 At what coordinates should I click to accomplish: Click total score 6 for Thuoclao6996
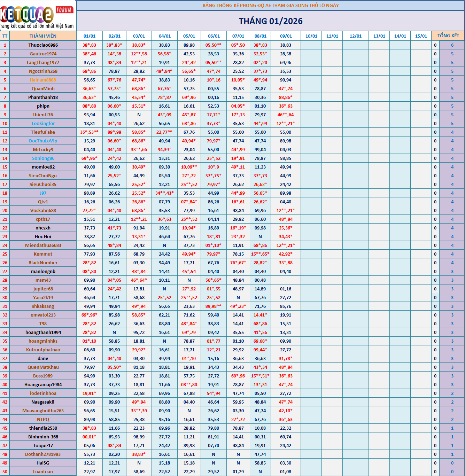click(x=452, y=45)
